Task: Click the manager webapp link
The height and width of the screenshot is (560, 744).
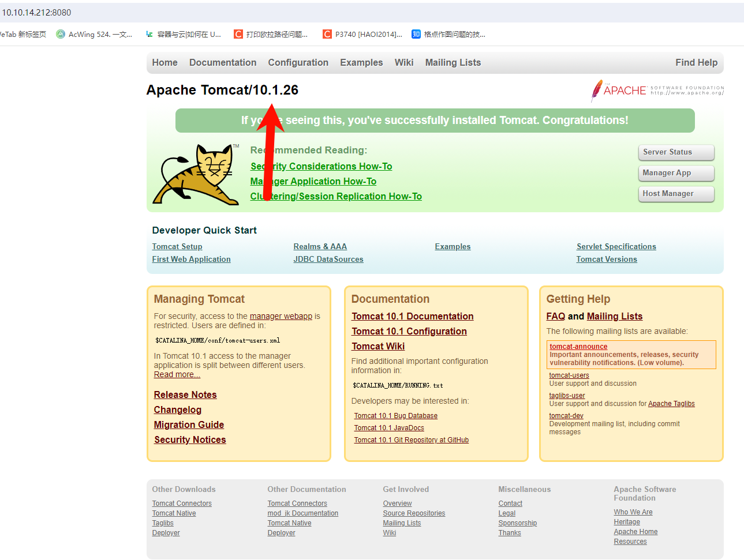Action: tap(281, 316)
